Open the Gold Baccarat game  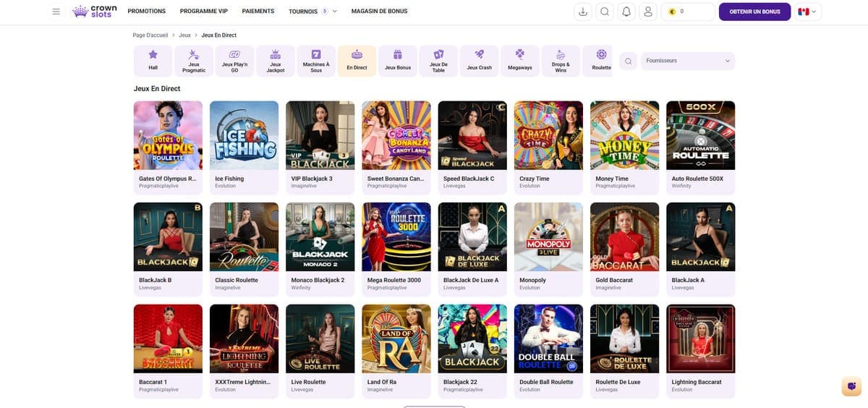(624, 249)
